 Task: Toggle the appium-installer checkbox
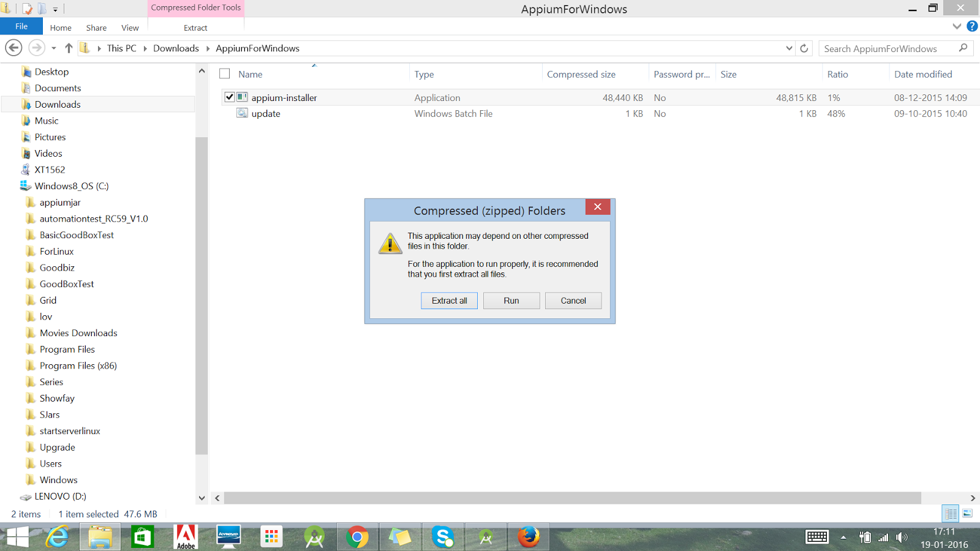pyautogui.click(x=230, y=97)
